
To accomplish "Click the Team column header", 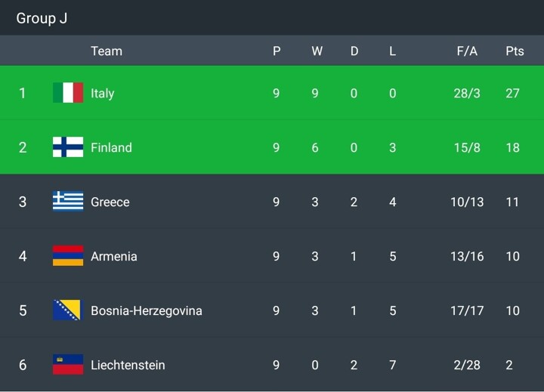I will (x=107, y=51).
